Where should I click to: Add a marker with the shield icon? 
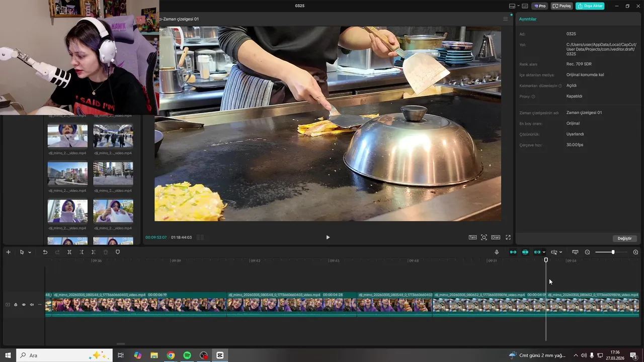tap(118, 252)
